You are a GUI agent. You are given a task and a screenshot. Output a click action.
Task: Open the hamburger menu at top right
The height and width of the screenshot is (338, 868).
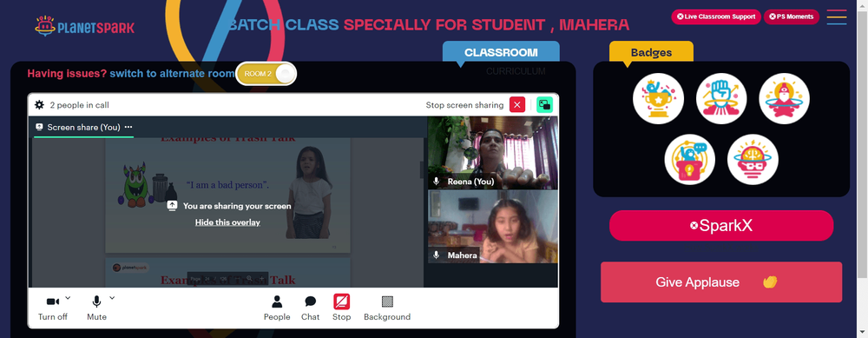(837, 17)
